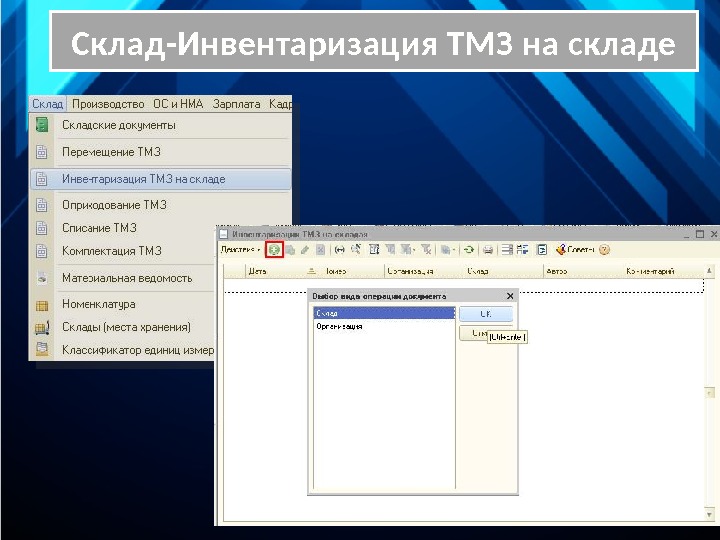This screenshot has width=720, height=540.
Task: Open the Enter based on dropdown icon
Action: pyautogui.click(x=447, y=249)
